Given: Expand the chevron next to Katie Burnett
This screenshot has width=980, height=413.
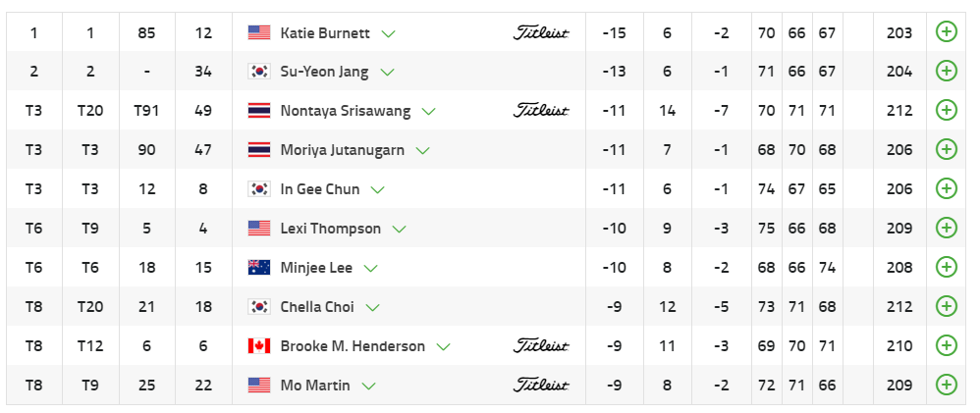Looking at the screenshot, I should [x=389, y=33].
